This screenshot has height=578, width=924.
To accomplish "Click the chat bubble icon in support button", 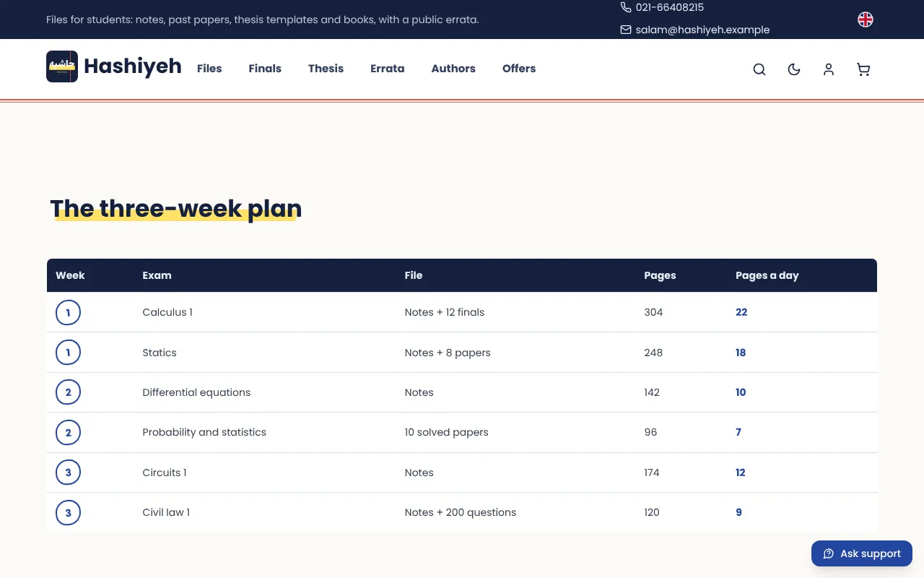I will pyautogui.click(x=829, y=553).
